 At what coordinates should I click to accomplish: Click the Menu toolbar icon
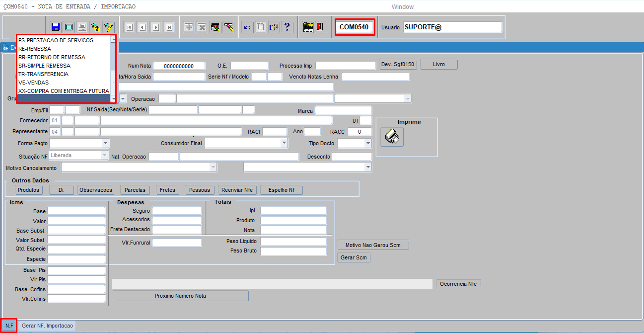pos(308,27)
